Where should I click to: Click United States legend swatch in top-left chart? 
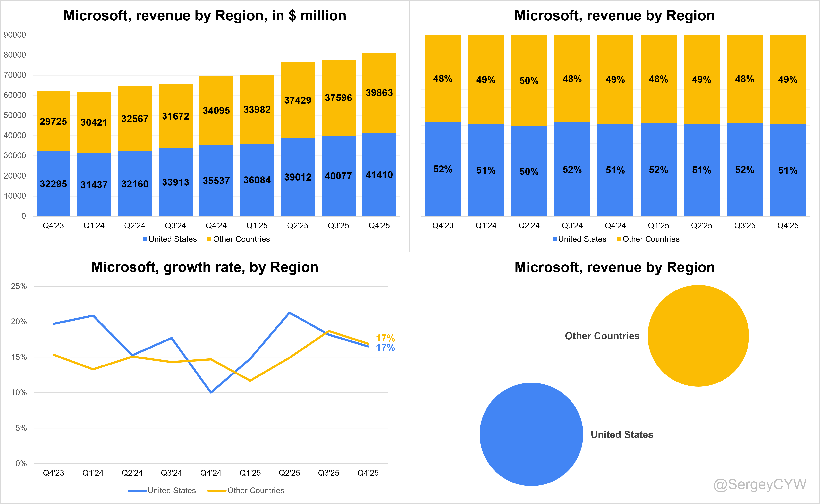click(x=145, y=239)
